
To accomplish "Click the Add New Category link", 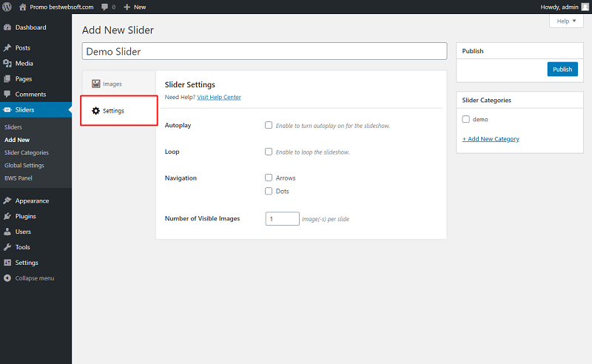I will point(491,139).
